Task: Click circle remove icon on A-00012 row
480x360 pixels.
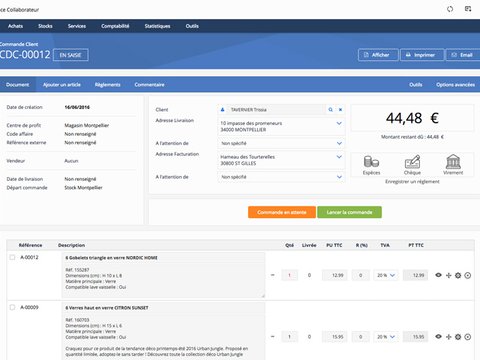Action: coord(468,275)
